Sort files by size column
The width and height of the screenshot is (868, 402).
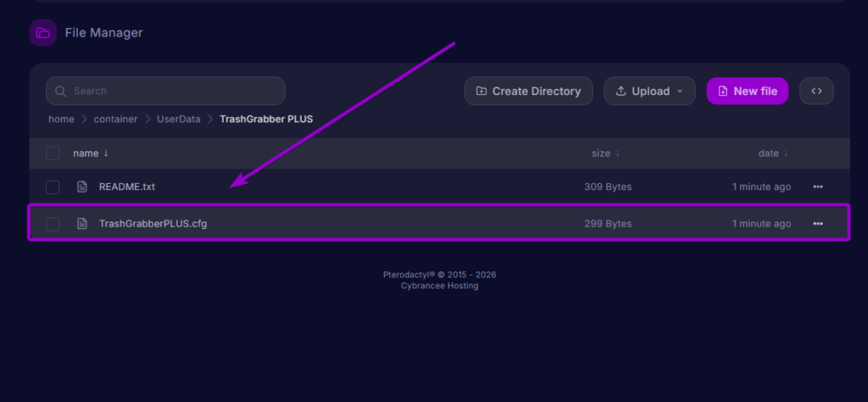[x=605, y=154]
